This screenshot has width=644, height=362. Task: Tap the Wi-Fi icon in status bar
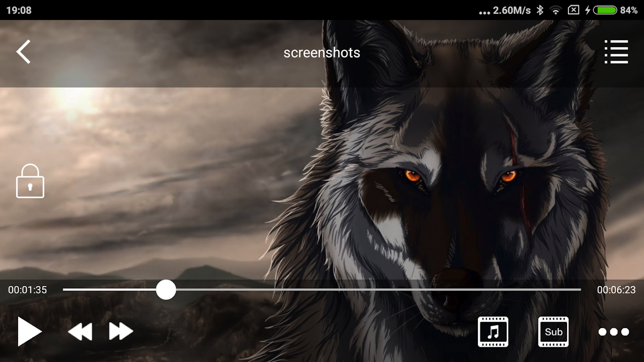pyautogui.click(x=556, y=10)
